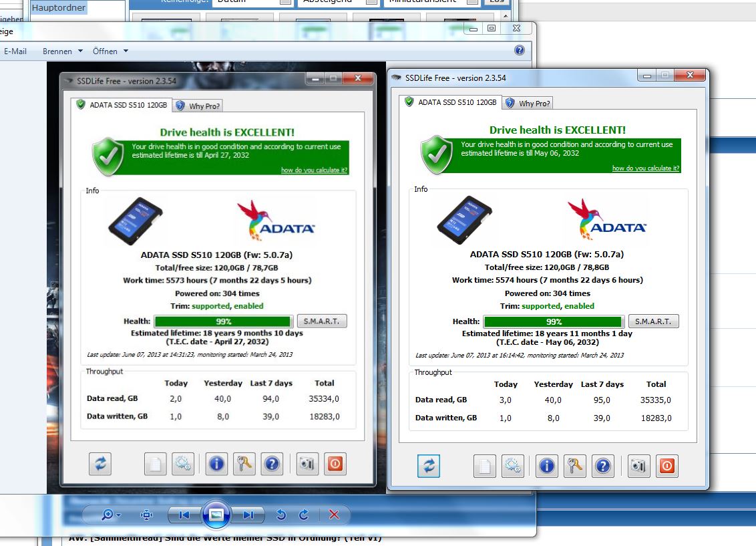Click 'Powered on: 304 times' in right window

coord(547,293)
